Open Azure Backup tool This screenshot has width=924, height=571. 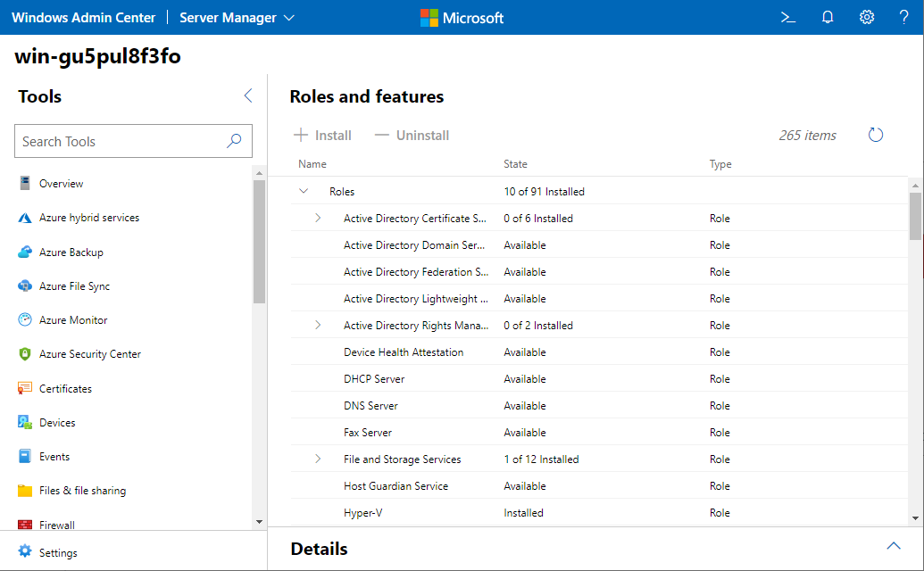click(71, 252)
